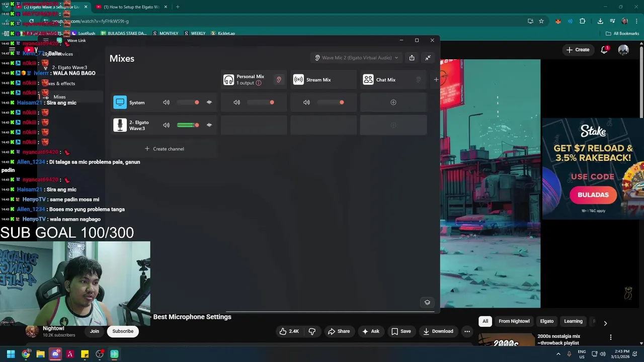Open the Wave Mic 2 output device dropdown
The height and width of the screenshot is (362, 644).
357,58
